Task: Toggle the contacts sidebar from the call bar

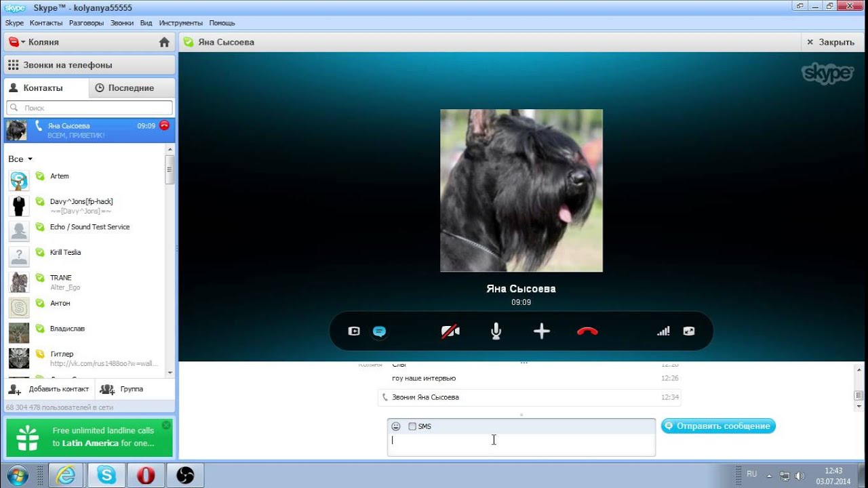Action: (x=354, y=331)
